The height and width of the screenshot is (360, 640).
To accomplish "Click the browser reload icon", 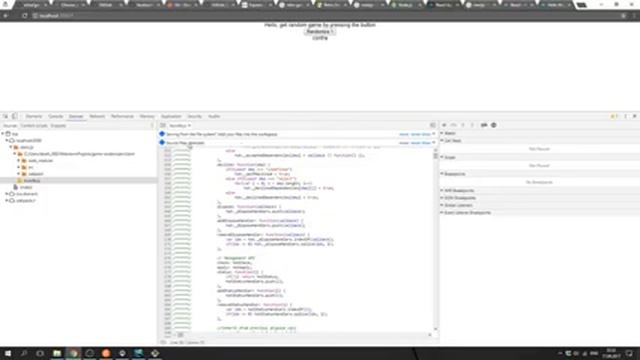I will pos(24,16).
